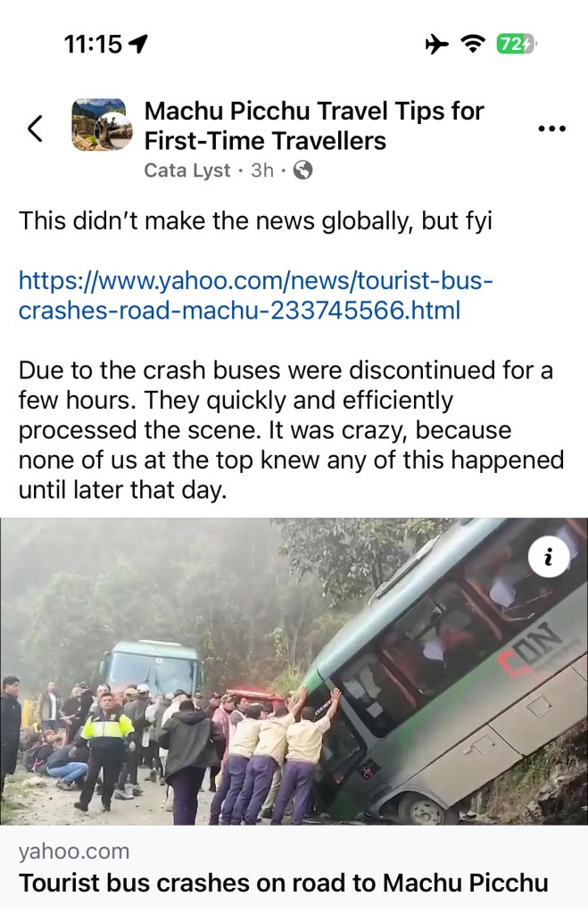The width and height of the screenshot is (588, 913).
Task: Tap the 3h post timestamp
Action: pyautogui.click(x=262, y=170)
